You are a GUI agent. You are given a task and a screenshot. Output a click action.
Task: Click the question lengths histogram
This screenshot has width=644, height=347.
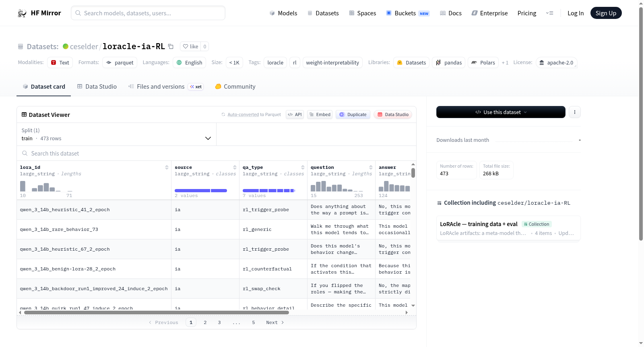(x=337, y=186)
